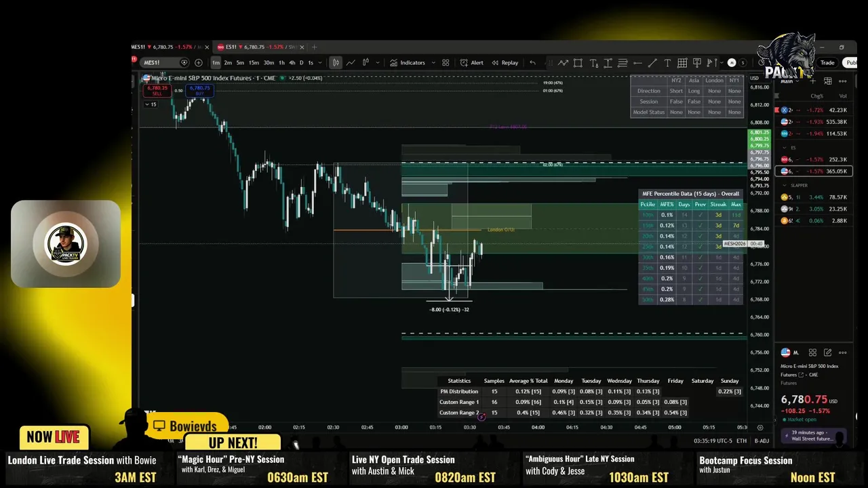Screen dimensions: 868x488
Task: Start bar Replay mode
Action: 505,62
